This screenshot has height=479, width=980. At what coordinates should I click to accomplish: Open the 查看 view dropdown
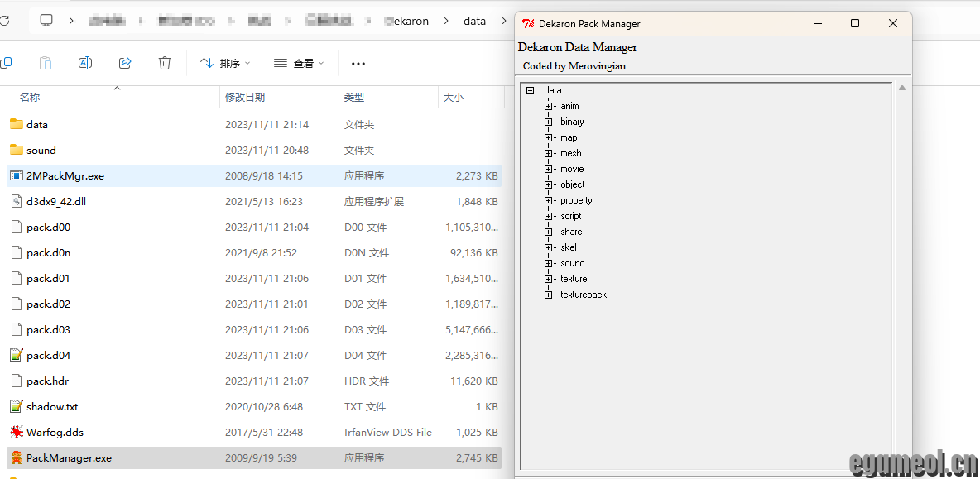pos(299,63)
